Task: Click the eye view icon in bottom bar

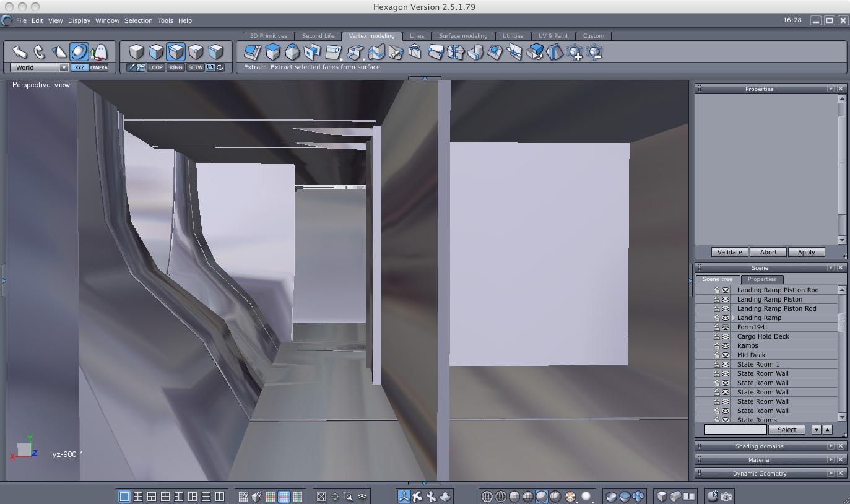Action: click(362, 497)
